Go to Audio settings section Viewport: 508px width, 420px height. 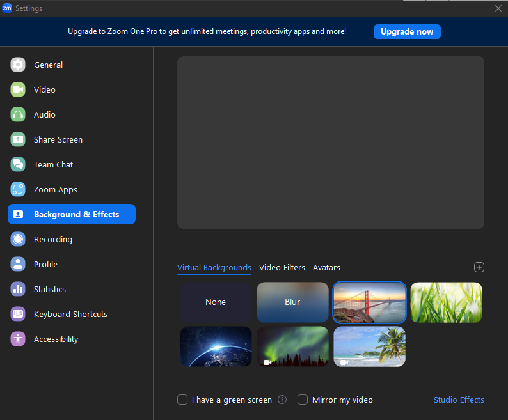[72, 114]
